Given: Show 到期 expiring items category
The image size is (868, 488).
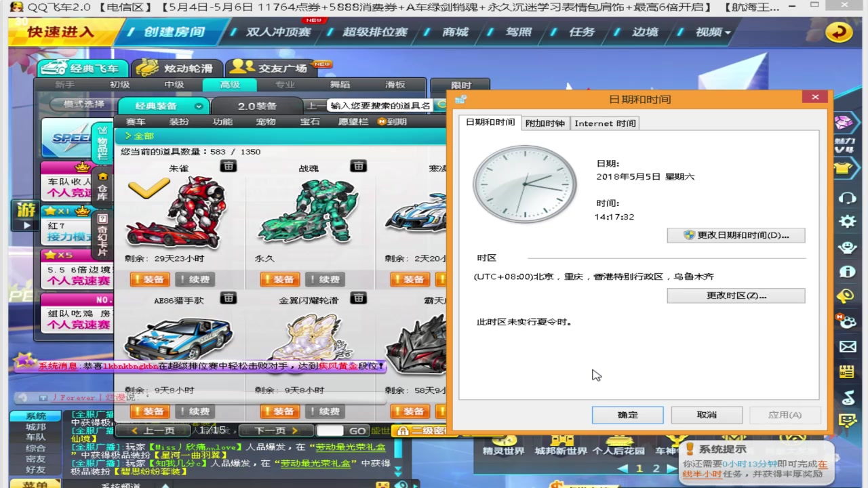Looking at the screenshot, I should coord(393,122).
